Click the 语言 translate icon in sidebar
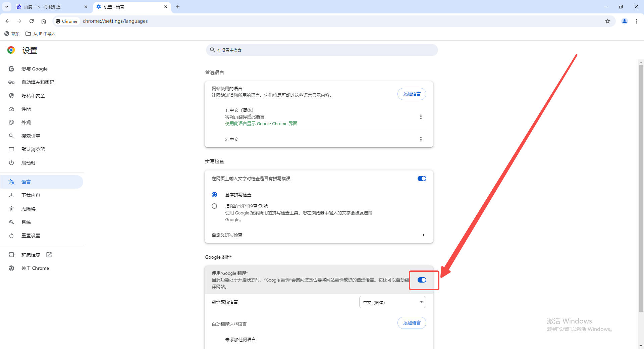The height and width of the screenshot is (349, 644). tap(11, 182)
